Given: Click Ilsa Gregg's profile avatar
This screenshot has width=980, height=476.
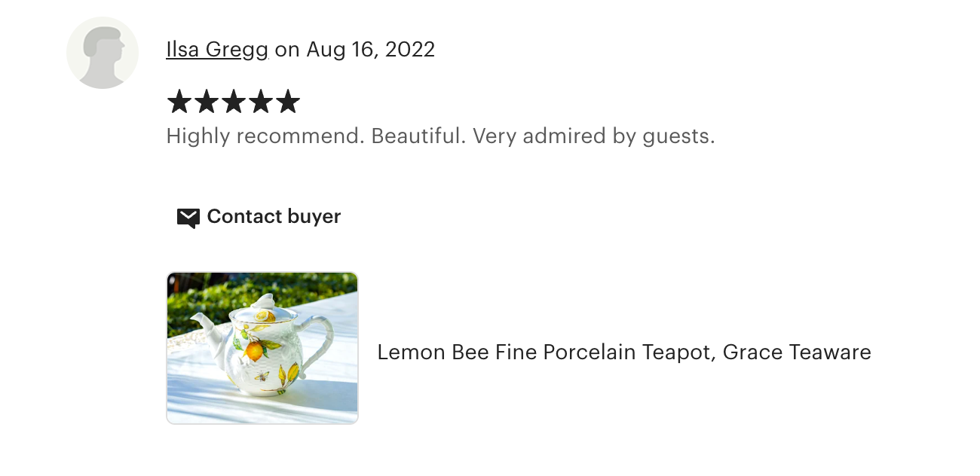Looking at the screenshot, I should click(103, 53).
